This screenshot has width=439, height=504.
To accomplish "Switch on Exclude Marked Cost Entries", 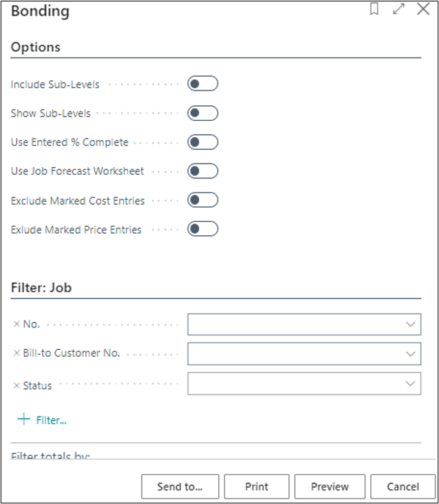I will 202,200.
